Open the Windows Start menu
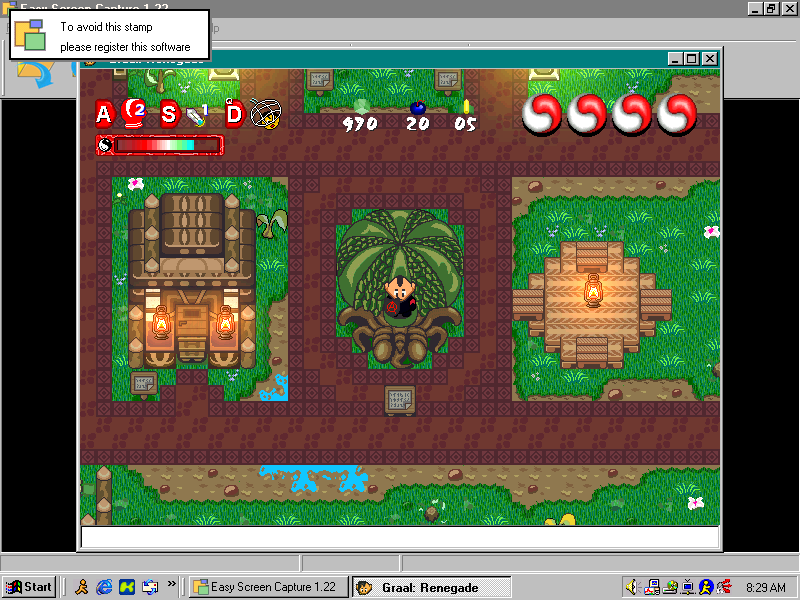The height and width of the screenshot is (600, 800). [x=30, y=587]
